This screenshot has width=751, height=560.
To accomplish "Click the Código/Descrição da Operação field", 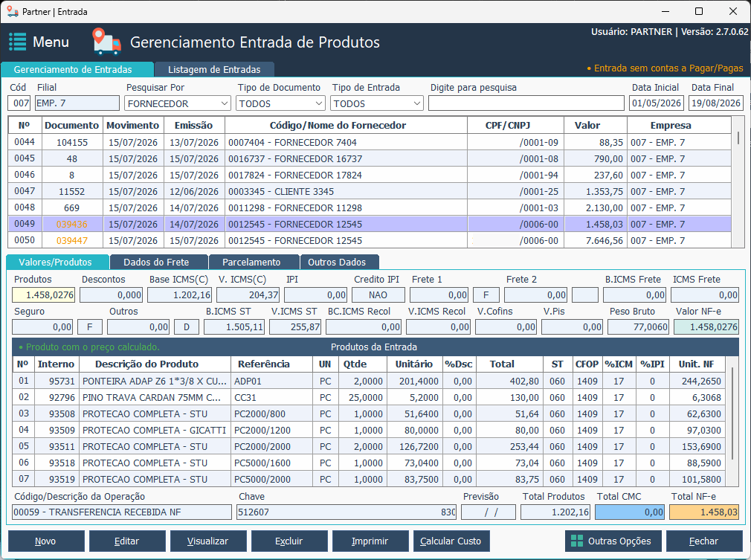I will point(122,512).
